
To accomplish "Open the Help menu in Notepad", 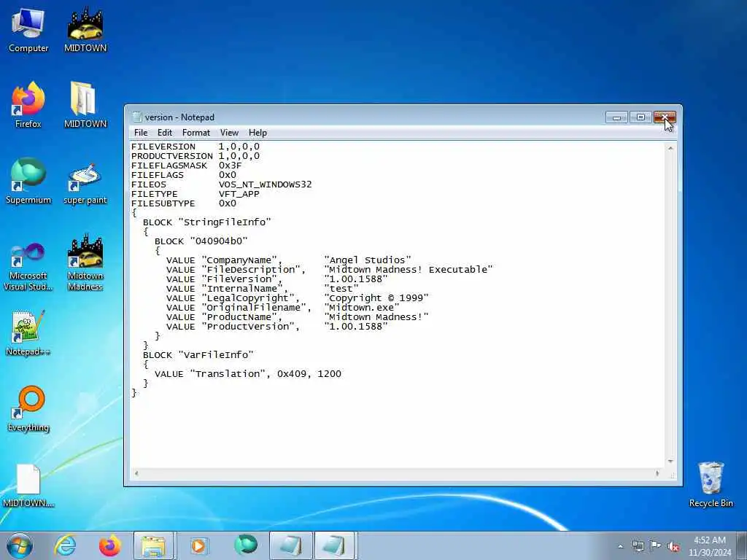I will pos(258,133).
